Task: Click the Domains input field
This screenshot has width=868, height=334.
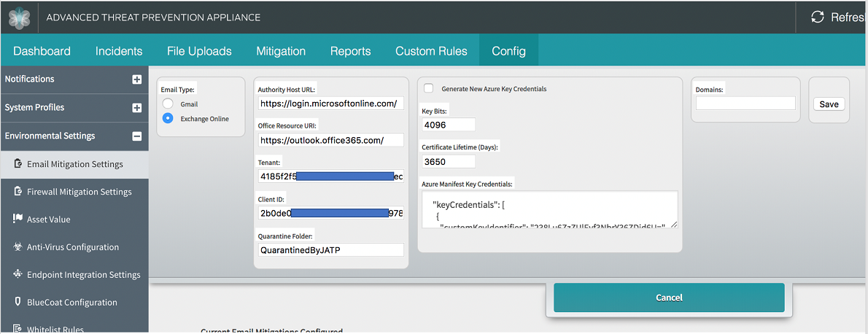Action: [x=745, y=104]
